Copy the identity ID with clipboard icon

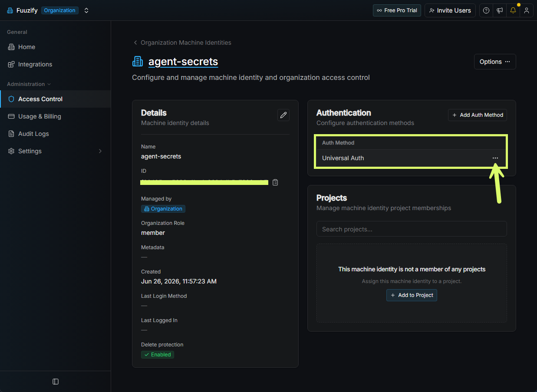[275, 182]
